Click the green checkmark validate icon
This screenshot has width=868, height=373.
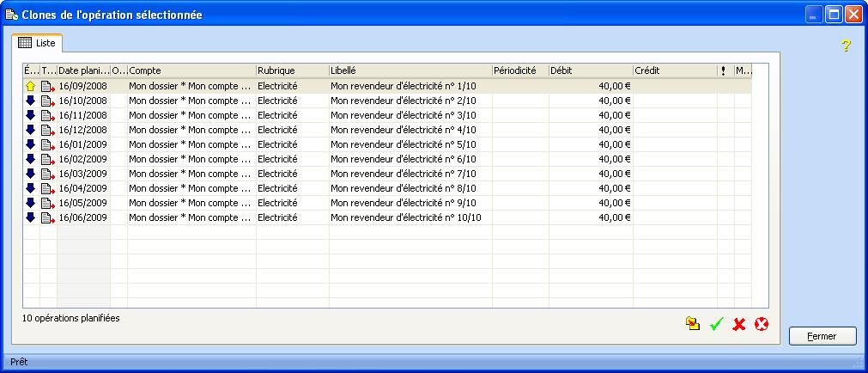pos(716,324)
